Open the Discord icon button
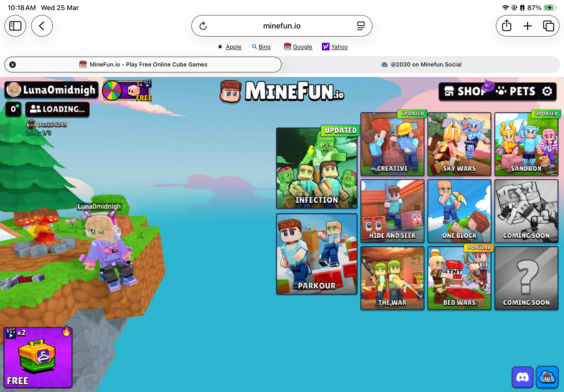Viewport: 564px width, 392px height. point(522,377)
